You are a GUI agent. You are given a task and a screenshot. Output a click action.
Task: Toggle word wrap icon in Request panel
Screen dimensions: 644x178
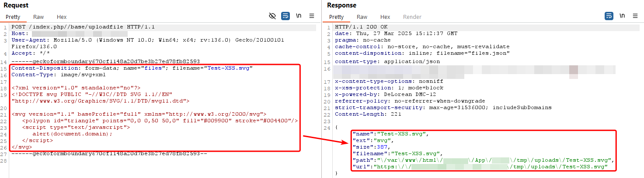click(285, 16)
